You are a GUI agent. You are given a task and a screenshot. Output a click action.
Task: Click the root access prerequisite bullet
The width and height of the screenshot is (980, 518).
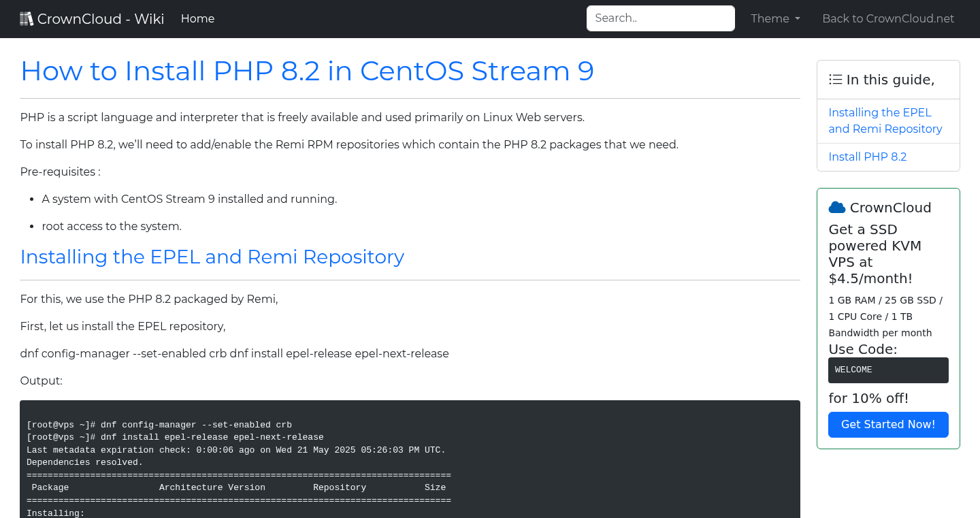point(112,226)
